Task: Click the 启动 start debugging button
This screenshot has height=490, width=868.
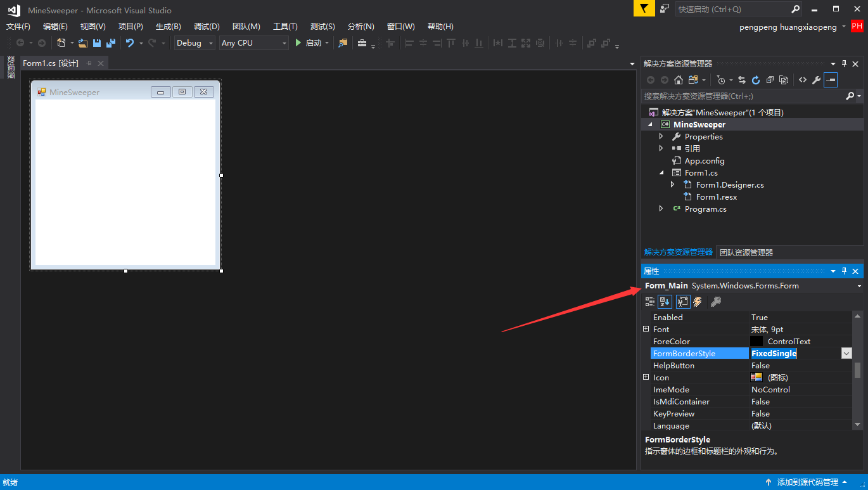Action: point(309,43)
